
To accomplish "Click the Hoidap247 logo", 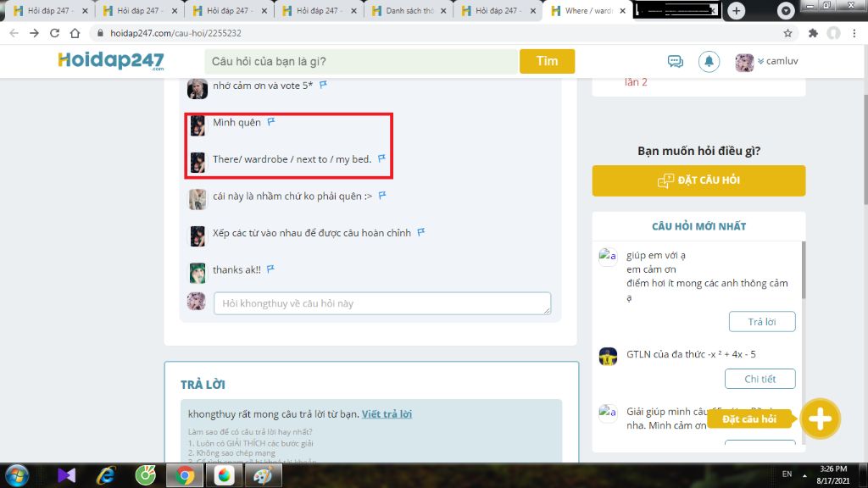I will click(111, 61).
